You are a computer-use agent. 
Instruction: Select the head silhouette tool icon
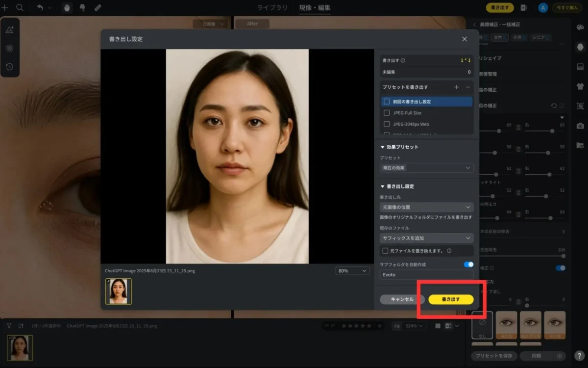[x=82, y=8]
